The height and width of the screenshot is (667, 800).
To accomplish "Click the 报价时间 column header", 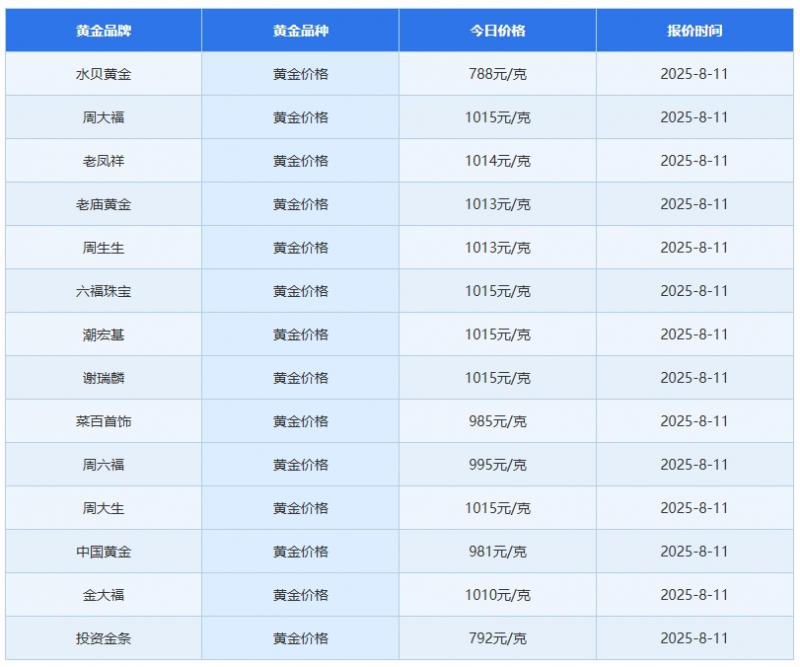I will [x=694, y=31].
